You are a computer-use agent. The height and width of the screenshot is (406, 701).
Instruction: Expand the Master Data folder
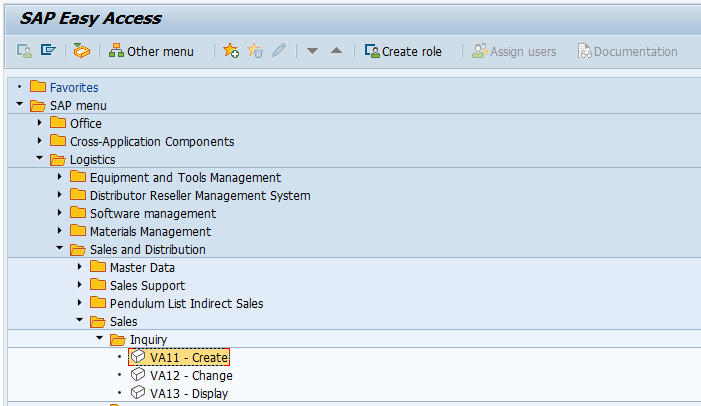click(80, 266)
